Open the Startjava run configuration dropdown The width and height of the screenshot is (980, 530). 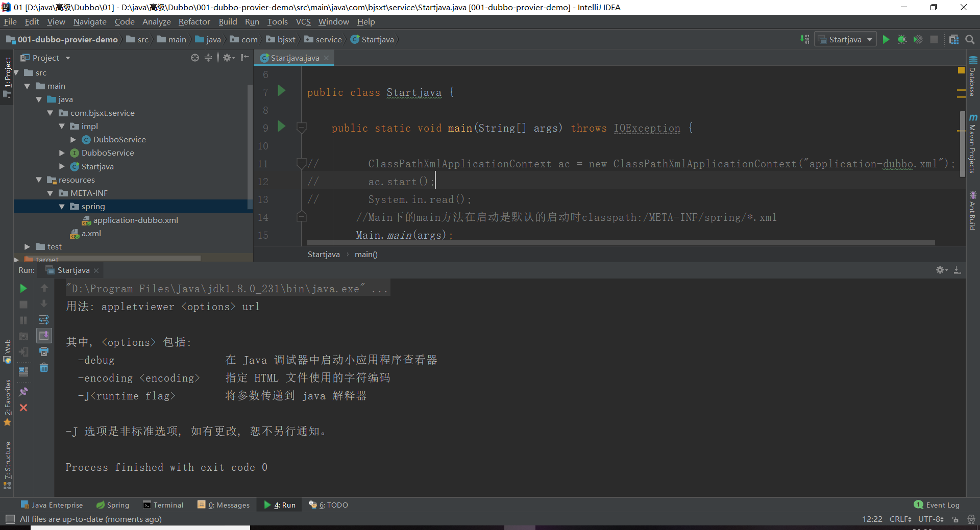845,39
